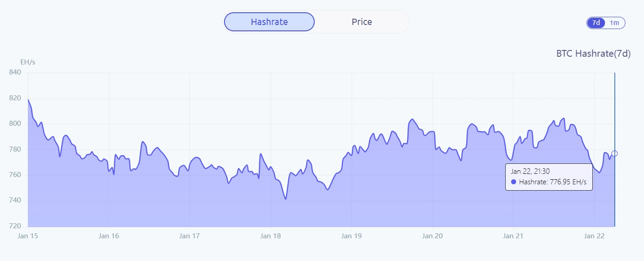Click the vertical crosshair line at chart's right edge
The height and width of the screenshot is (261, 644).
click(x=615, y=113)
